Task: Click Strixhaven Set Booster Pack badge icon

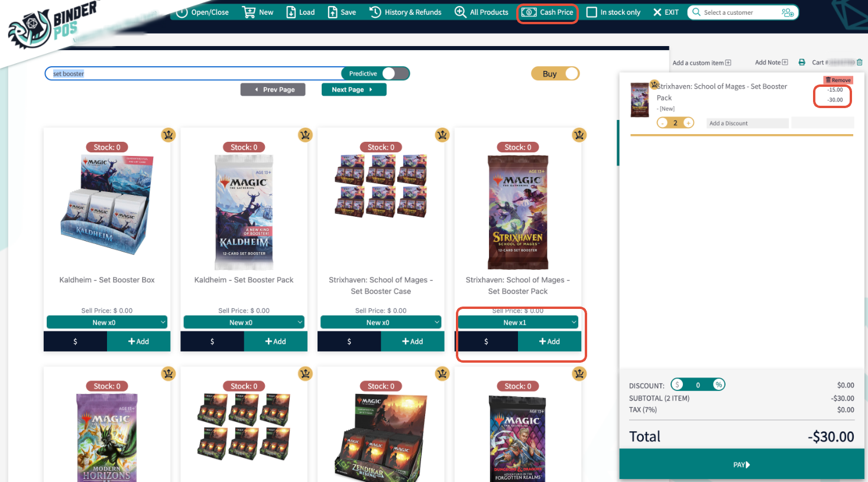Action: tap(579, 135)
